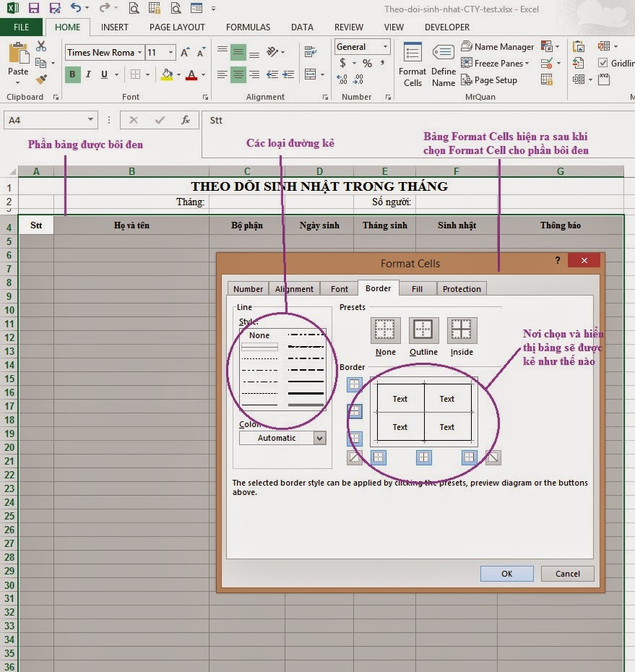Apply red Font Color A
Image resolution: width=635 pixels, height=672 pixels.
191,75
